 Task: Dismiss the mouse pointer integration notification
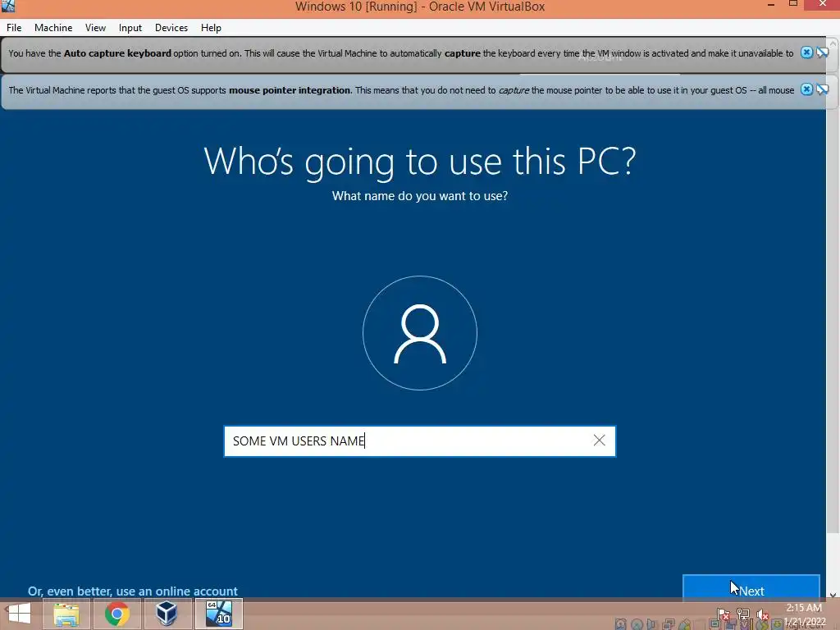(x=806, y=89)
